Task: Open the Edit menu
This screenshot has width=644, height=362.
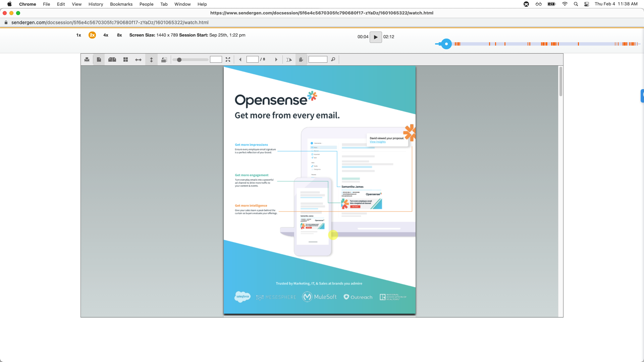Action: pos(61,4)
